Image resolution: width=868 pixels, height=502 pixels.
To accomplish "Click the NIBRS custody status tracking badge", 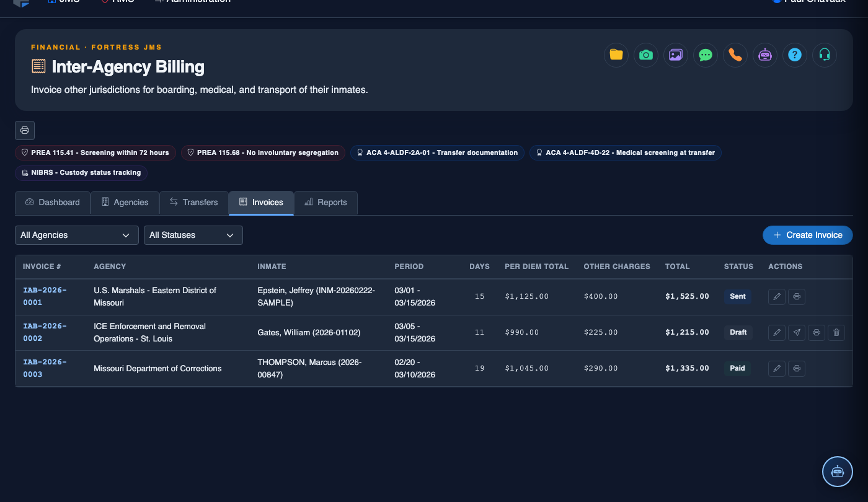I will [81, 172].
